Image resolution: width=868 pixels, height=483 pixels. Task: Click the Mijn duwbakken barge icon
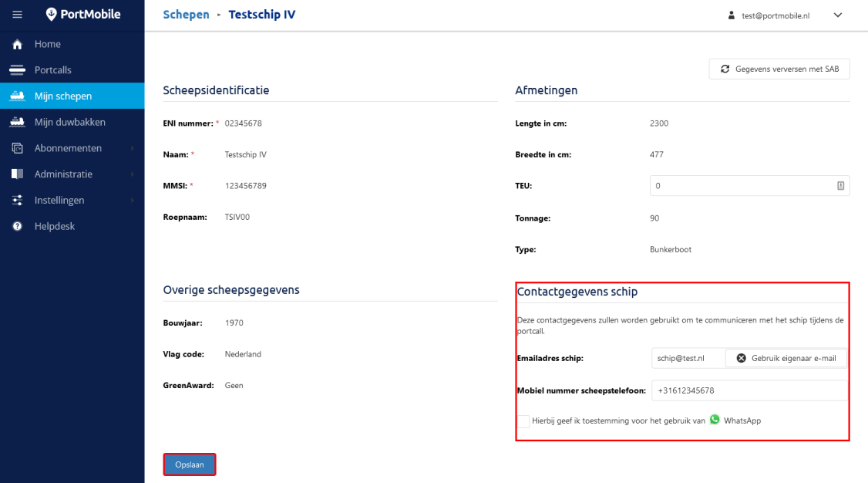17,122
